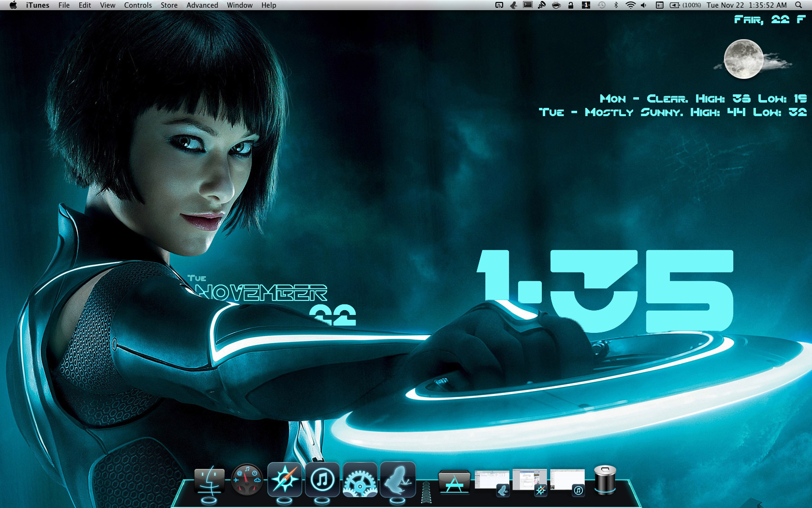812x508 pixels.
Task: Click the Bluetooth menu bar icon
Action: coord(616,5)
